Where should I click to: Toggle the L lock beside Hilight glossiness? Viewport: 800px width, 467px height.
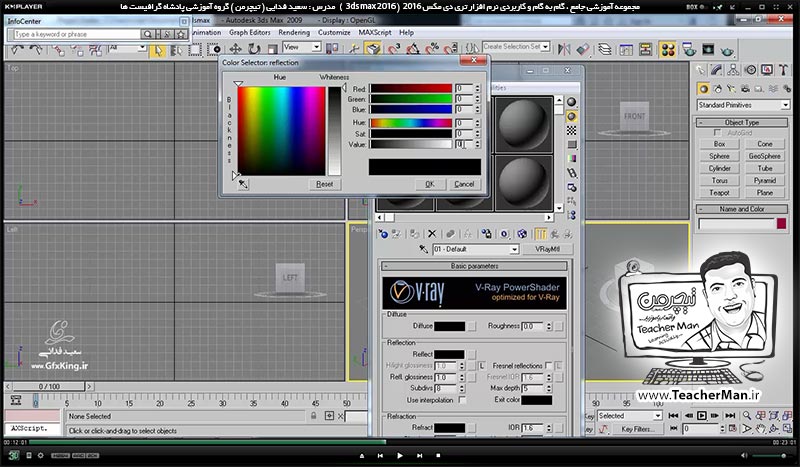click(482, 365)
